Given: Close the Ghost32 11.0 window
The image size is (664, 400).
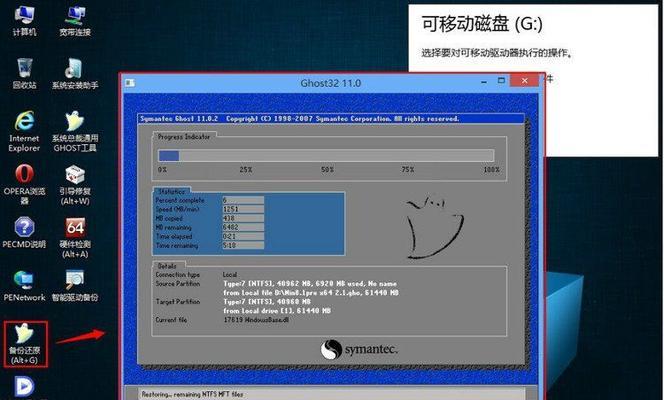Looking at the screenshot, I should (x=525, y=80).
